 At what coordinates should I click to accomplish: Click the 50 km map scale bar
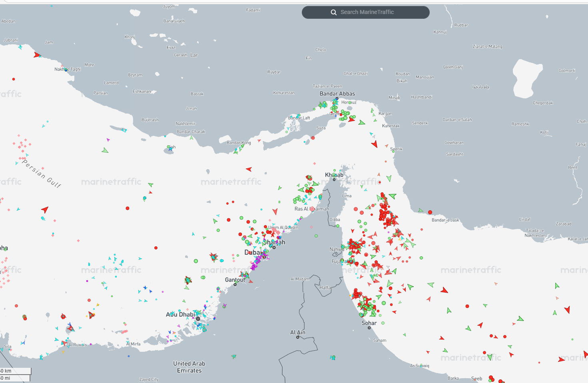click(x=15, y=371)
